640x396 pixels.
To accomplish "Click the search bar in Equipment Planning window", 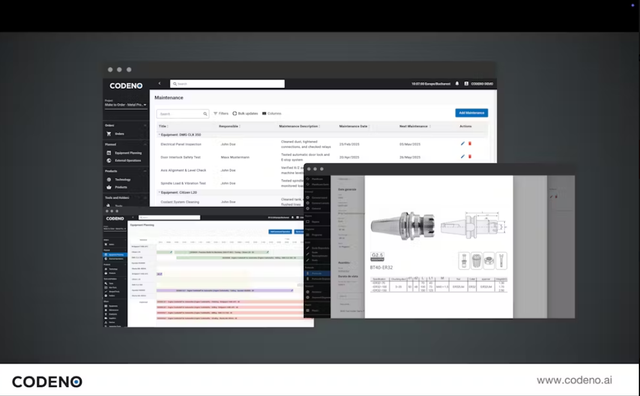I will [x=169, y=218].
